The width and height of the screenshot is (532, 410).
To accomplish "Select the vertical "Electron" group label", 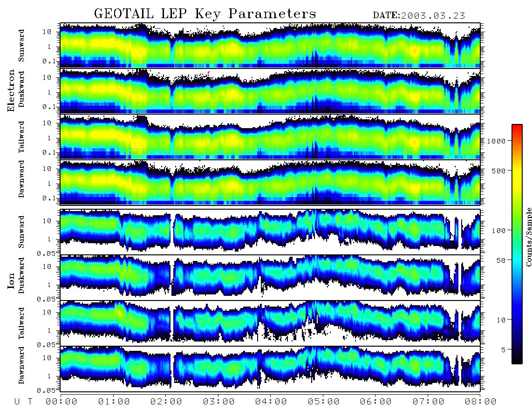I will (11, 90).
